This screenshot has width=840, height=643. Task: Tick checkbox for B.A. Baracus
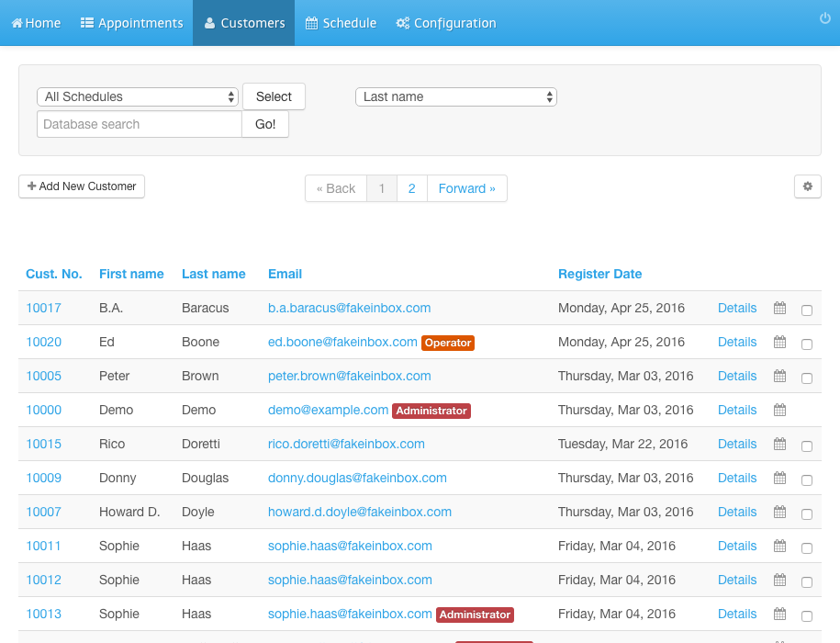[807, 310]
